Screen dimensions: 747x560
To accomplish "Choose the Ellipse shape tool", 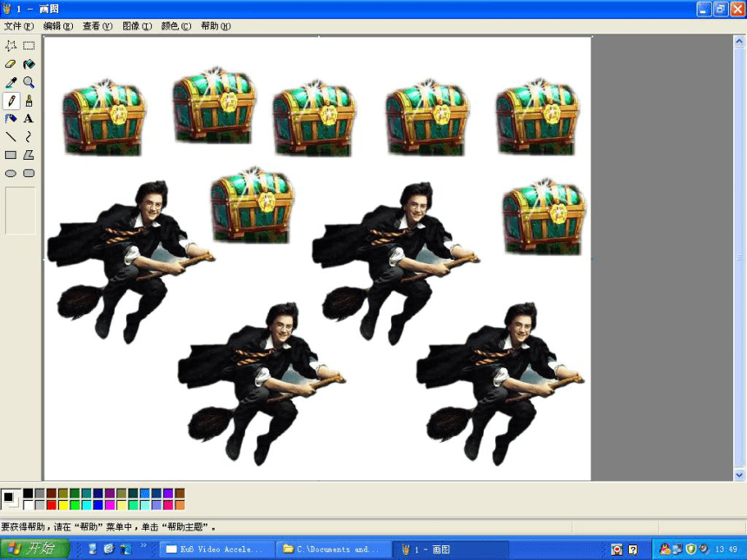I will pyautogui.click(x=10, y=174).
